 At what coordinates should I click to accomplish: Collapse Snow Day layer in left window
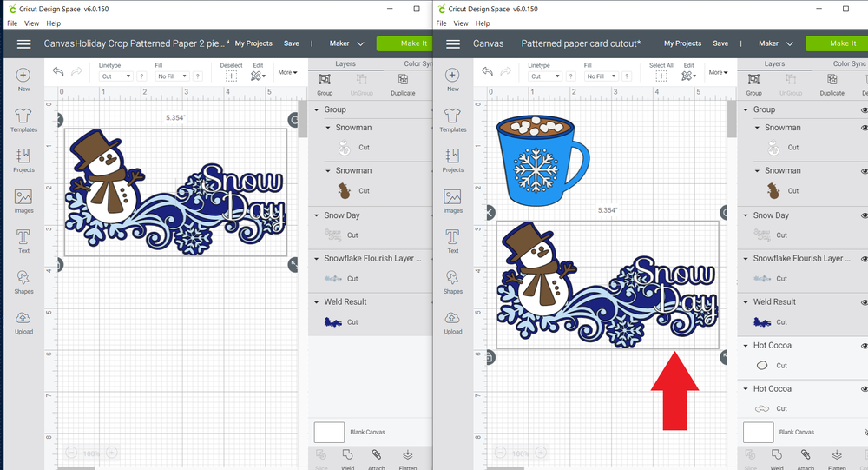pyautogui.click(x=317, y=215)
